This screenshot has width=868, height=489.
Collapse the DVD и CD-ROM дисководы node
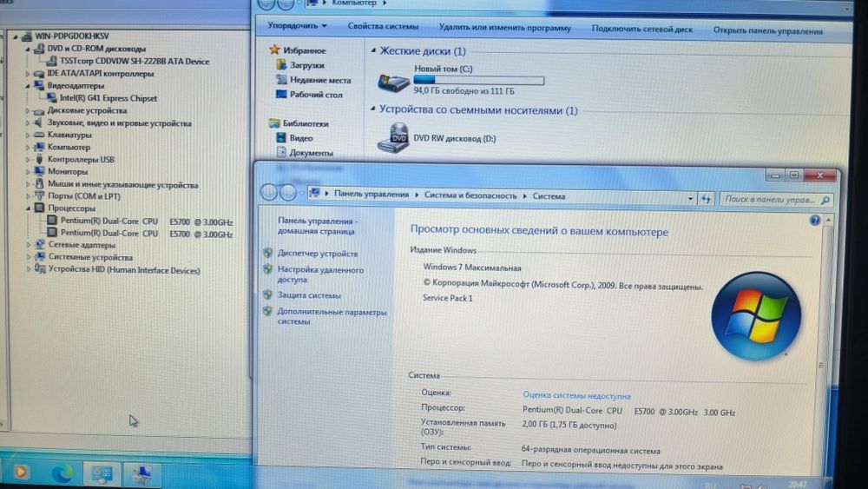coord(27,49)
